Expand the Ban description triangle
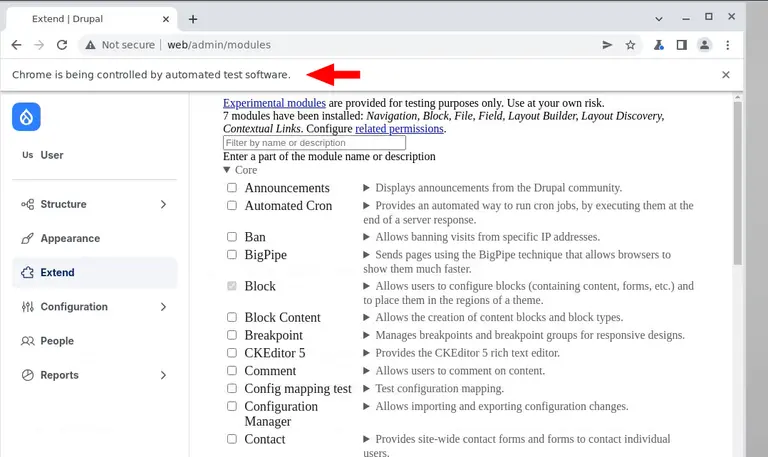Viewport: 768px width, 457px height. [x=366, y=237]
